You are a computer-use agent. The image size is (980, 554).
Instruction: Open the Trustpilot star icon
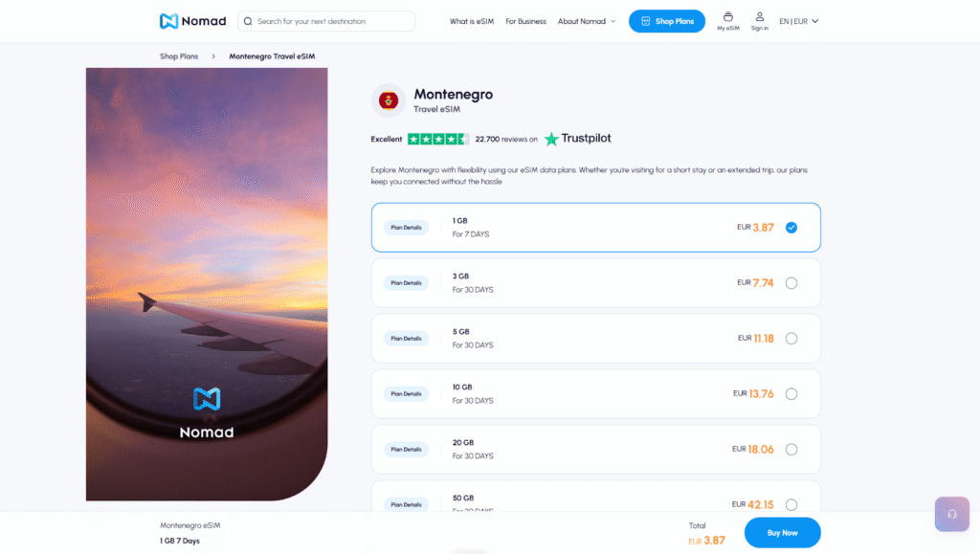[x=551, y=139]
